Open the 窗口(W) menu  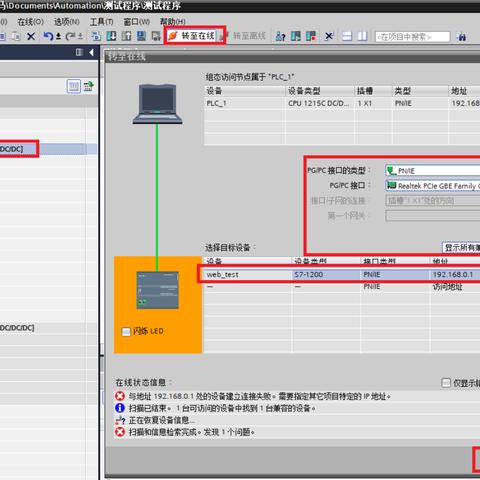137,22
